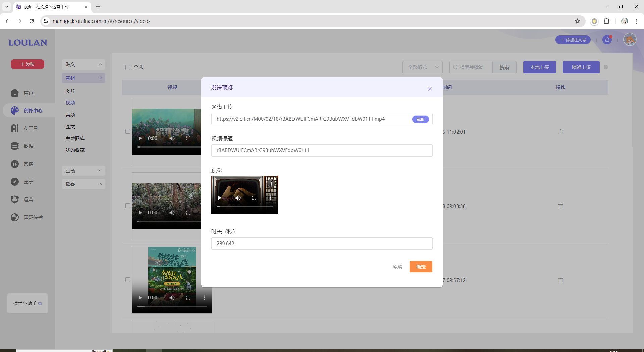Go to 首页 home in sidebar
The height and width of the screenshot is (352, 644).
pos(22,93)
